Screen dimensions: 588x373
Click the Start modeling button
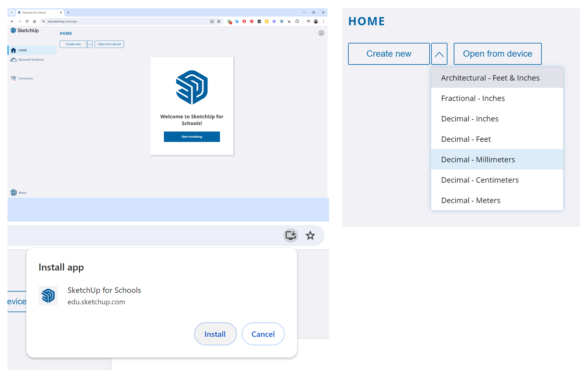tap(192, 137)
